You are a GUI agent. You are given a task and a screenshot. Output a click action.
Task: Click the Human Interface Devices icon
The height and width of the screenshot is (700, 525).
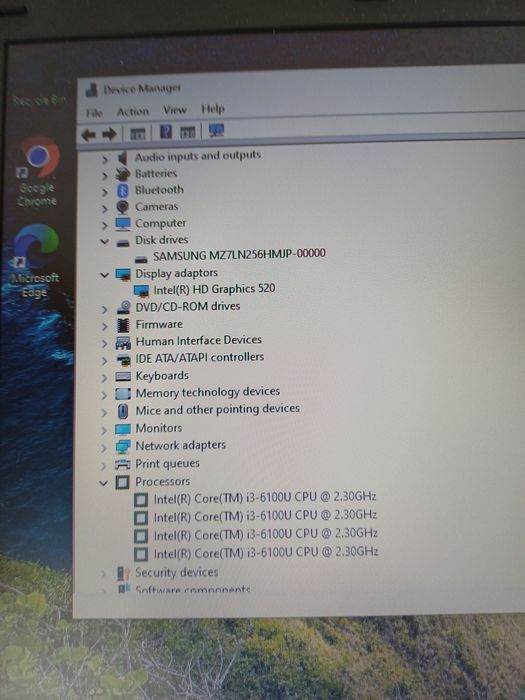[x=123, y=342]
